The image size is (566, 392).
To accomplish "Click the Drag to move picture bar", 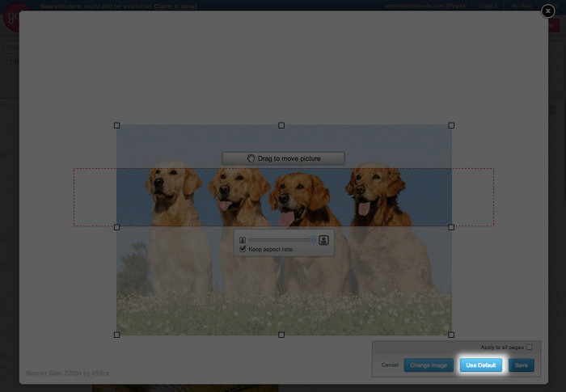I will (x=283, y=158).
